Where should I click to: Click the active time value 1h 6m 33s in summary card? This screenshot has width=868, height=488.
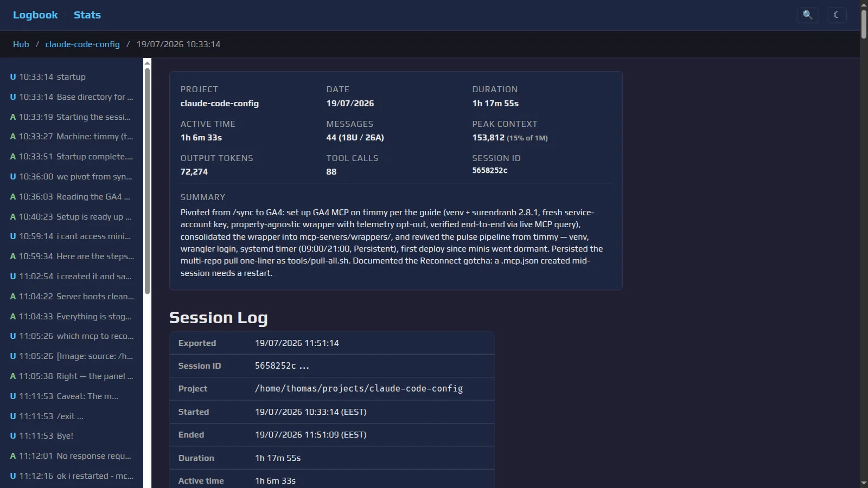(201, 138)
